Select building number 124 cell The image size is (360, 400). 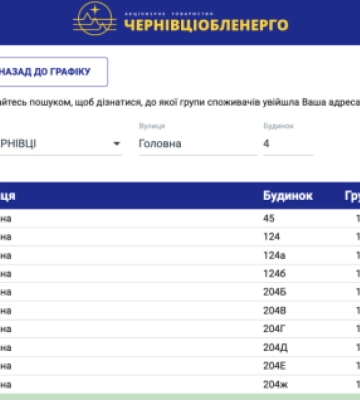(271, 237)
